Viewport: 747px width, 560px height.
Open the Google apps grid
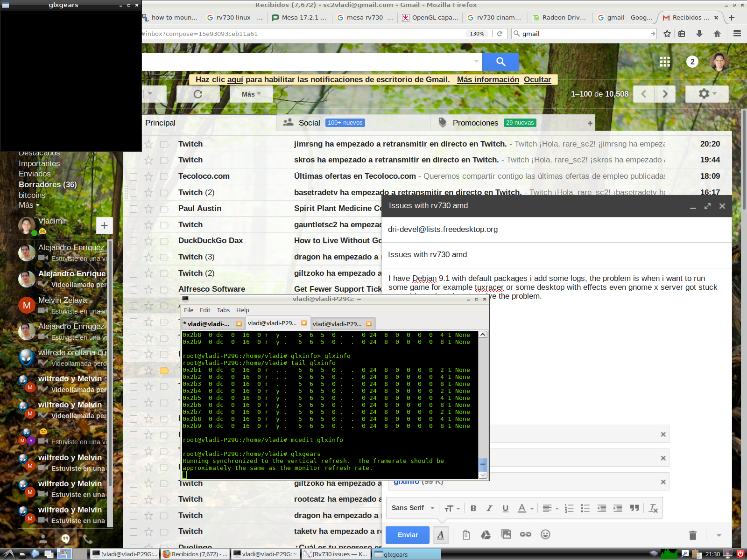click(x=665, y=62)
